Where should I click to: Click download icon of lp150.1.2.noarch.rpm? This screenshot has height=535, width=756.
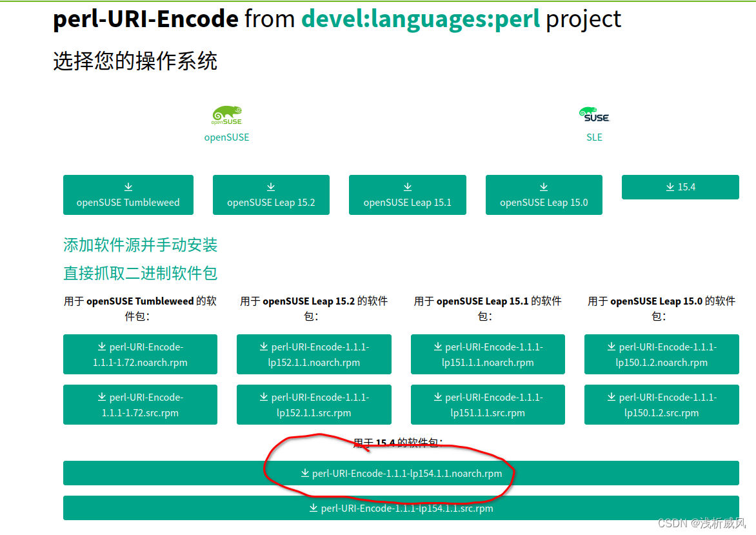(612, 347)
